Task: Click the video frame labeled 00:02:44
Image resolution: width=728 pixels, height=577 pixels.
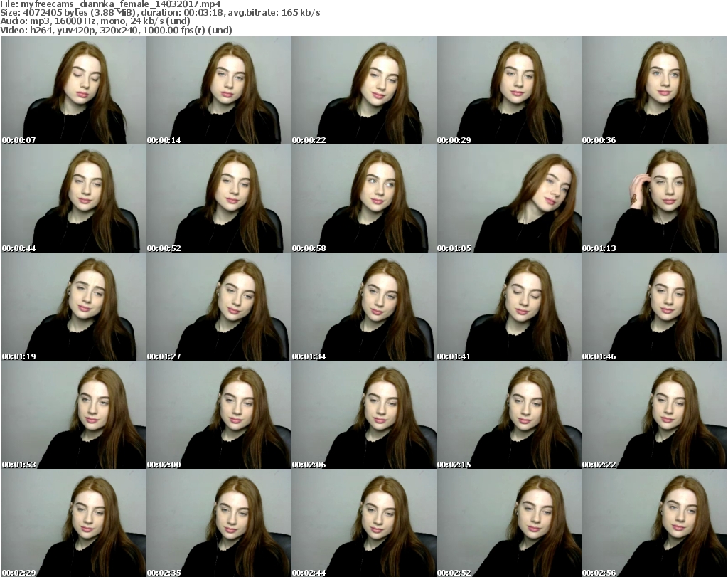Action: coord(363,523)
